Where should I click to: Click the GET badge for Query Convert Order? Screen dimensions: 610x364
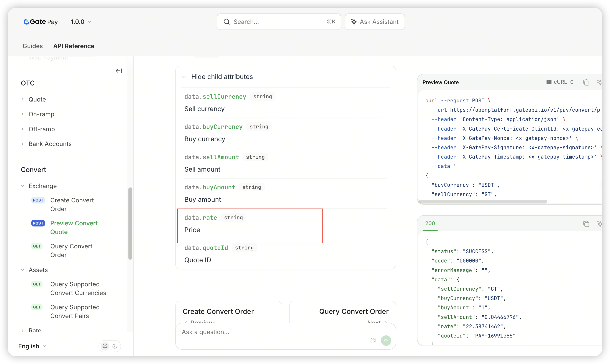point(37,246)
